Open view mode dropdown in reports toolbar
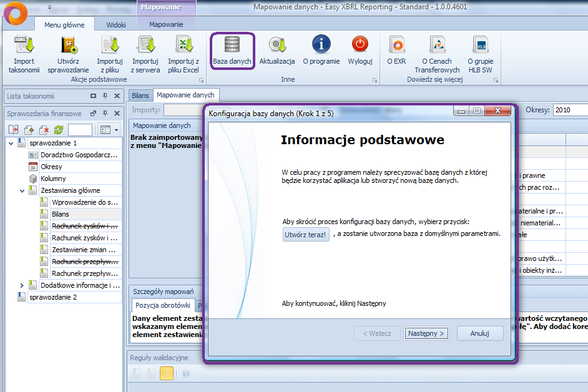Screen dimensions: 588x392 (x=117, y=130)
